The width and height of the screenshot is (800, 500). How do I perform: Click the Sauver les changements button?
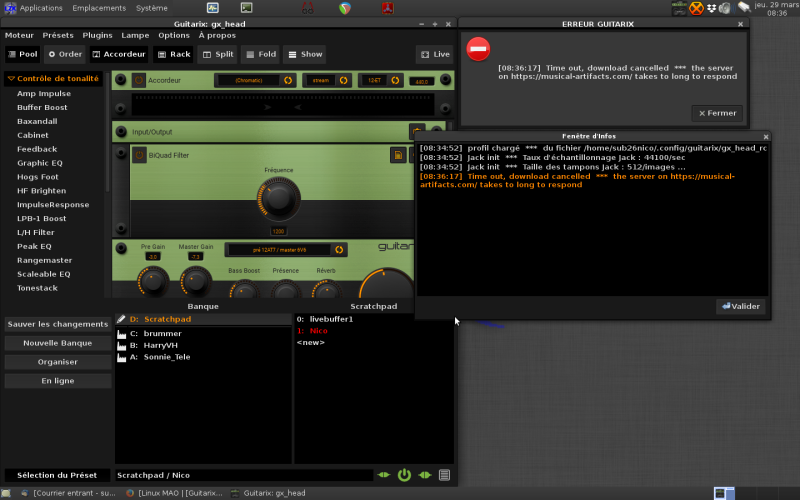click(58, 324)
